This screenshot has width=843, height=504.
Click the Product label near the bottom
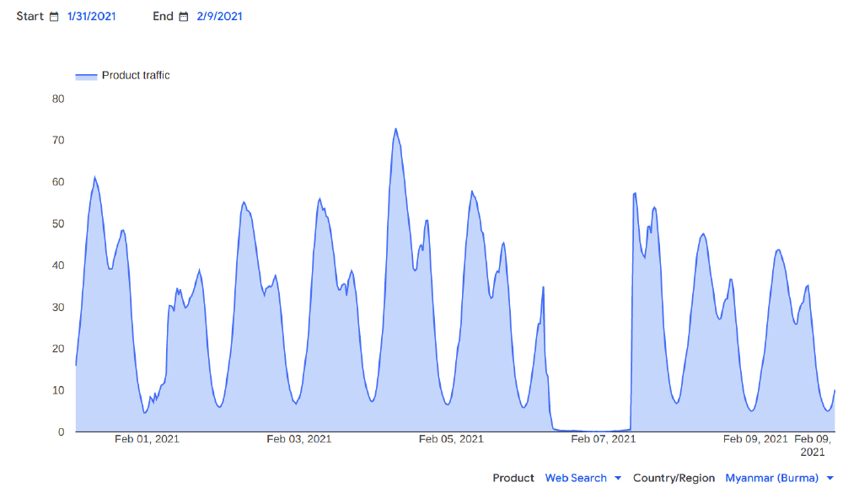pyautogui.click(x=513, y=478)
